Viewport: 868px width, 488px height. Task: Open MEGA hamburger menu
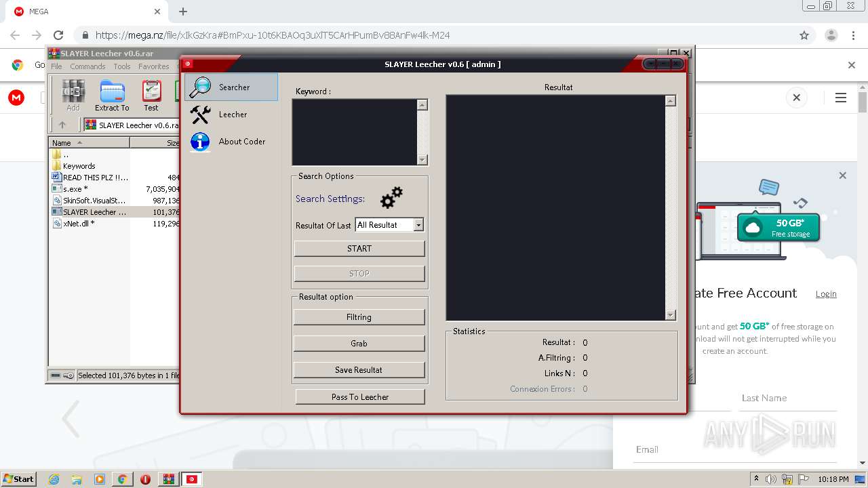pyautogui.click(x=841, y=98)
